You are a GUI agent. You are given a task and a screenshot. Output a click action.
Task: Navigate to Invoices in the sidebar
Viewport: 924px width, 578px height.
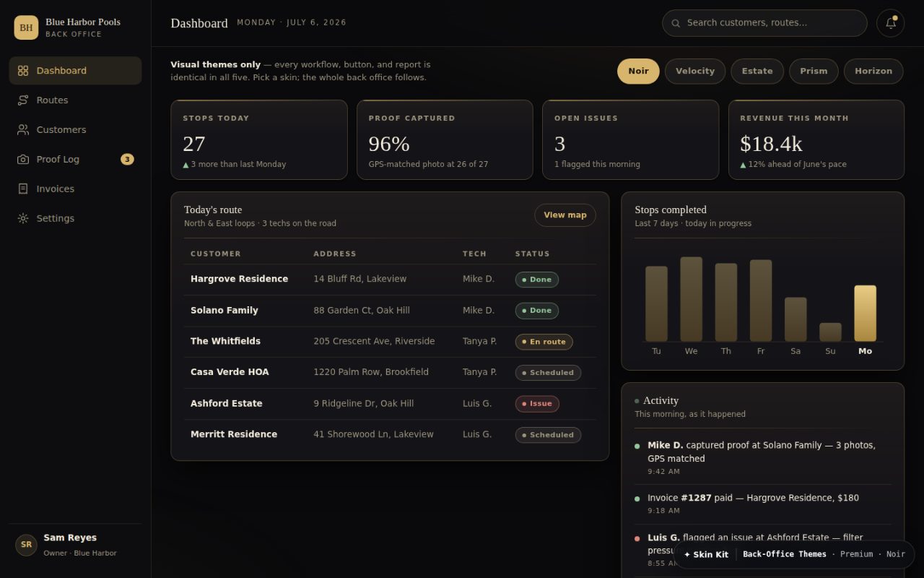[75, 189]
